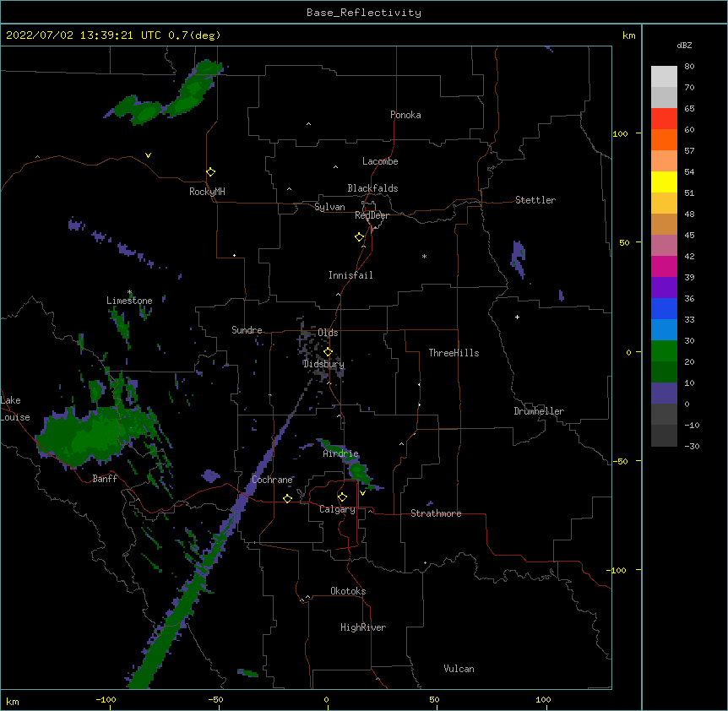Click the Olds town label
The height and width of the screenshot is (711, 728).
click(328, 333)
